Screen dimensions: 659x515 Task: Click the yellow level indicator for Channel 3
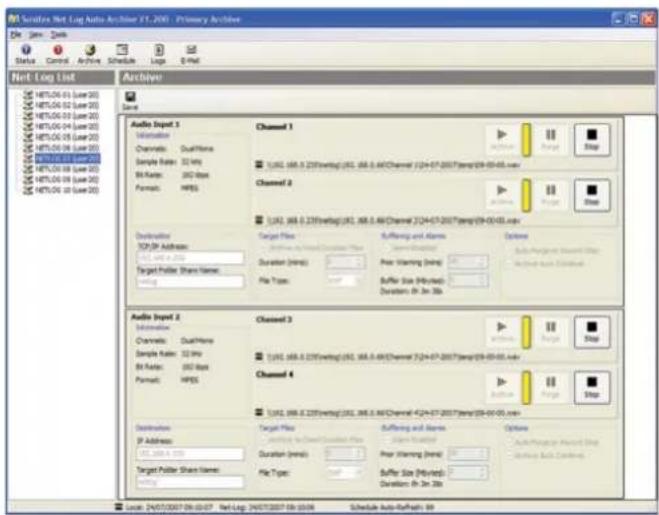pyautogui.click(x=526, y=332)
